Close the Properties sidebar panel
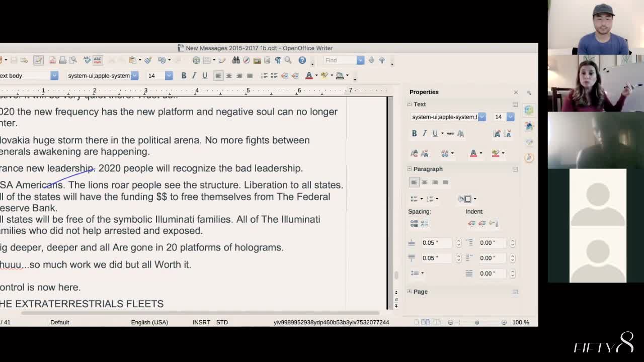The image size is (644, 362). pos(516,92)
